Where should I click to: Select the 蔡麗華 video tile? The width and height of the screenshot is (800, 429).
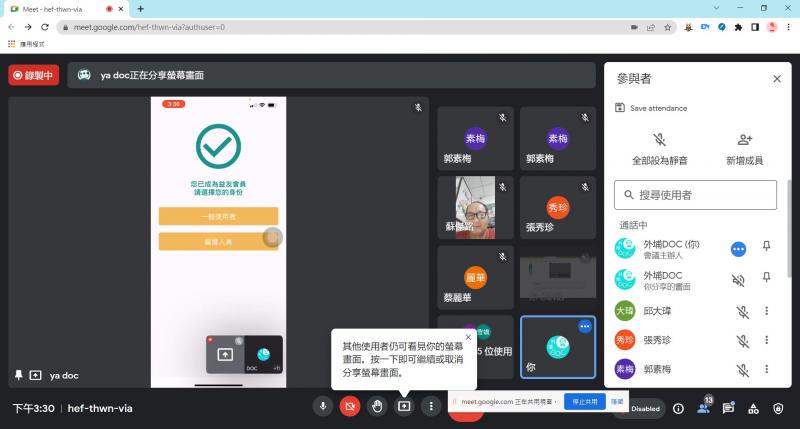475,277
